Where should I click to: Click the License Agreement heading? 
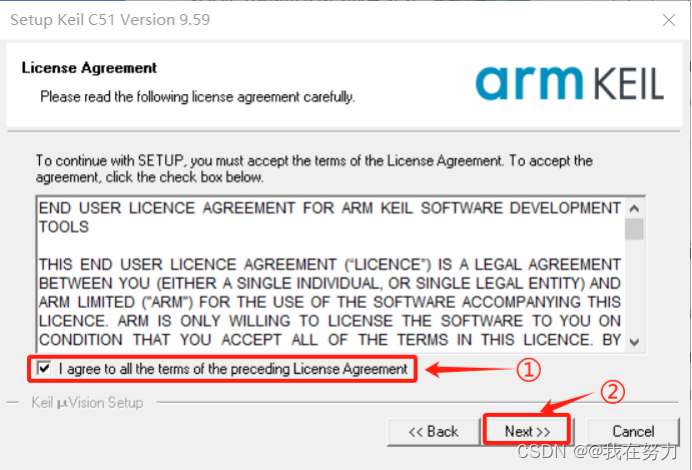point(89,68)
